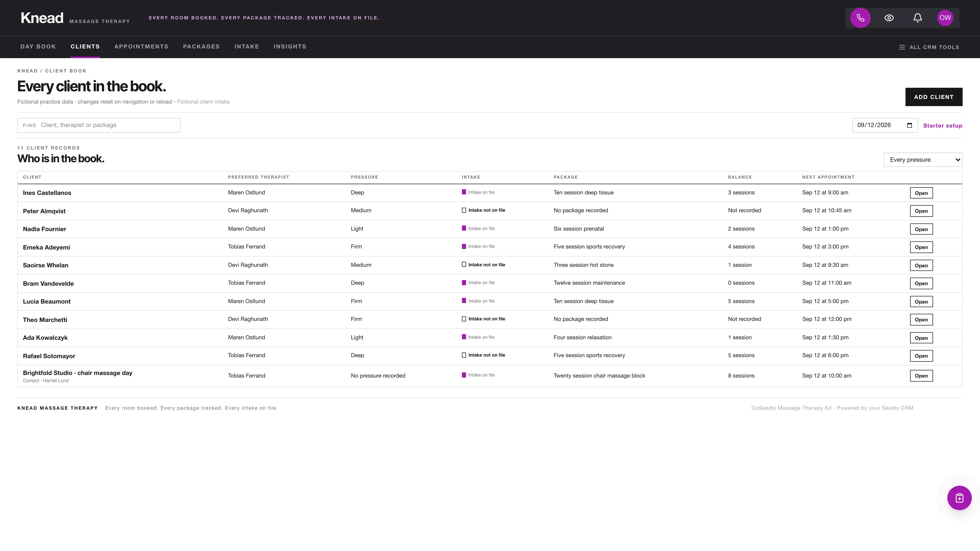Open the calendar picker in date field
Screen dimensions: 980x551
click(910, 126)
